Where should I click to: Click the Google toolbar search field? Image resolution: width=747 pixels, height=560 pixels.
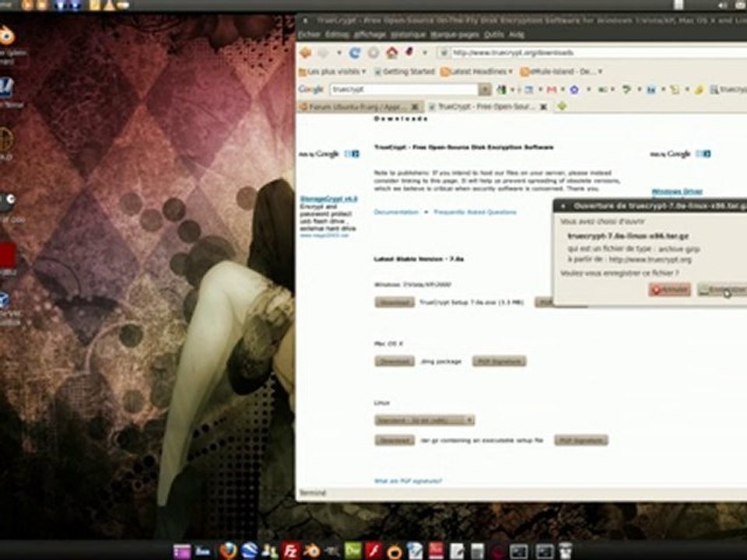point(404,89)
